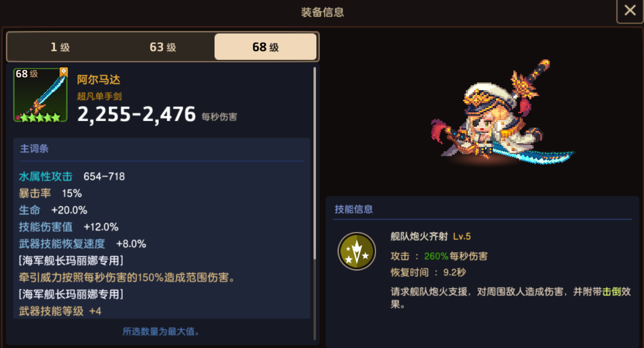Click the 阿尔马达 weapon name
644x348 pixels.
coord(99,80)
